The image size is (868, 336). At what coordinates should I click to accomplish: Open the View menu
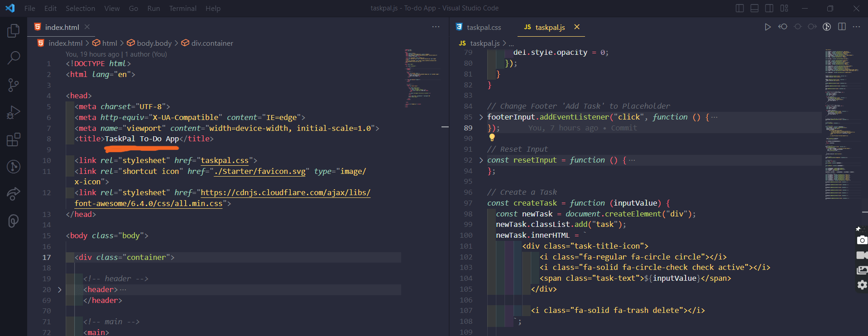pyautogui.click(x=112, y=8)
